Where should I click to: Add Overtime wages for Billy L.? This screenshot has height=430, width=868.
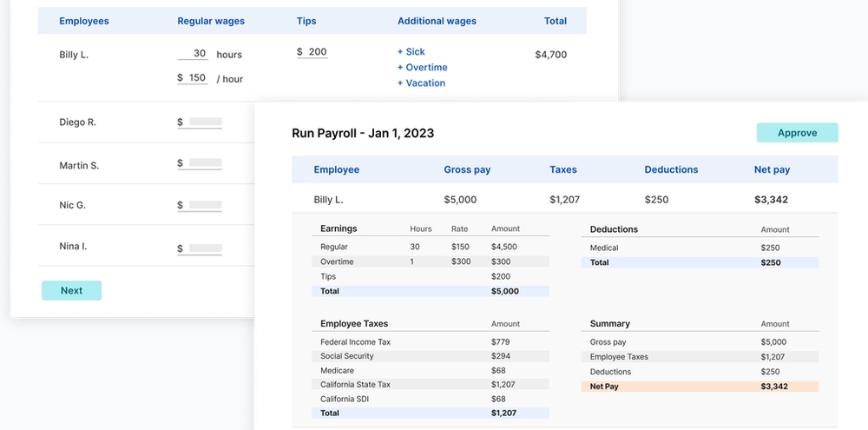pyautogui.click(x=423, y=67)
